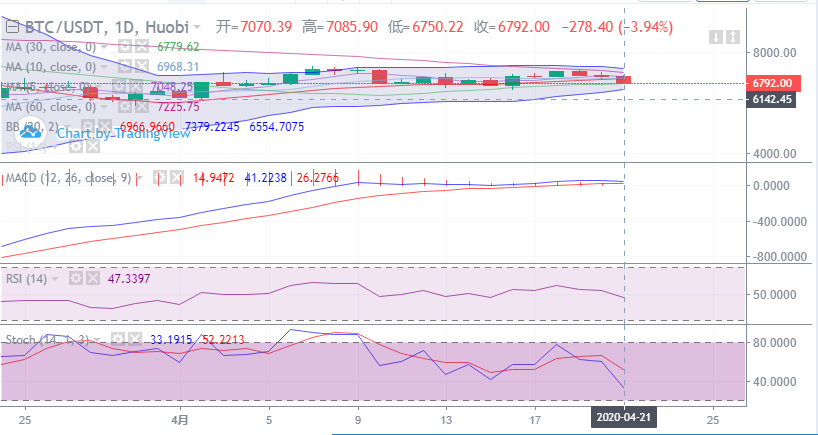
Task: Click the change value −278.40 (−3.94%)
Action: pyautogui.click(x=617, y=27)
